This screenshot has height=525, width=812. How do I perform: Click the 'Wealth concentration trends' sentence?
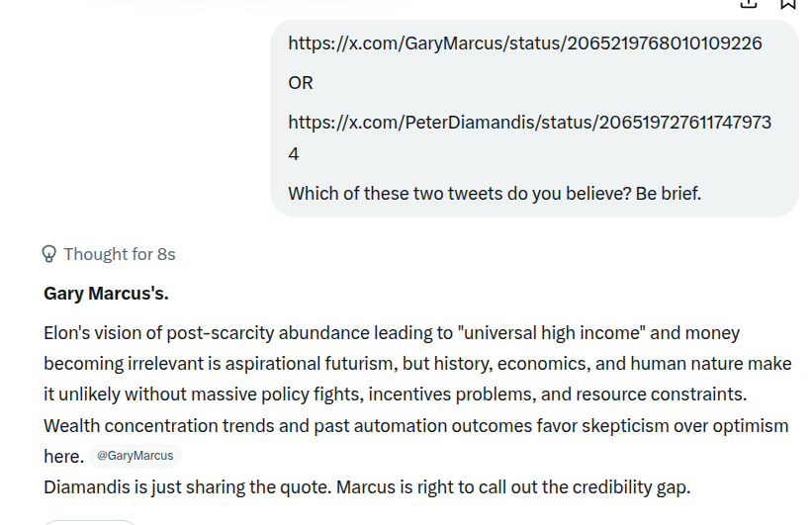(x=415, y=425)
